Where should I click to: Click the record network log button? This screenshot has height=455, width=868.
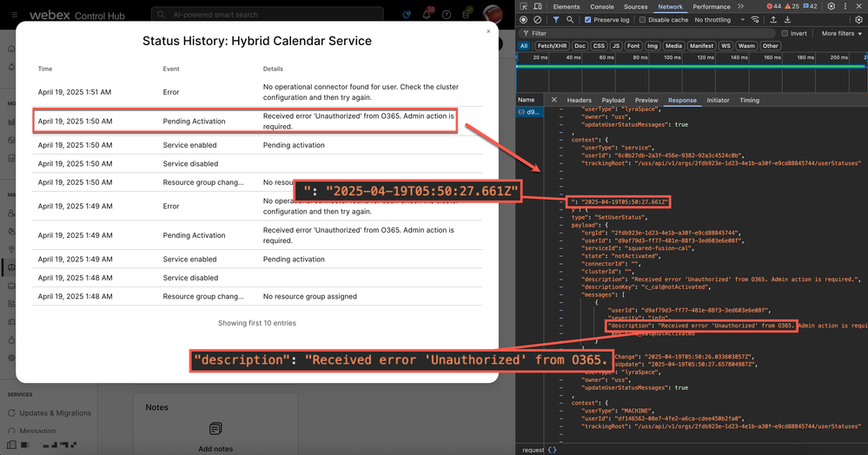point(524,19)
